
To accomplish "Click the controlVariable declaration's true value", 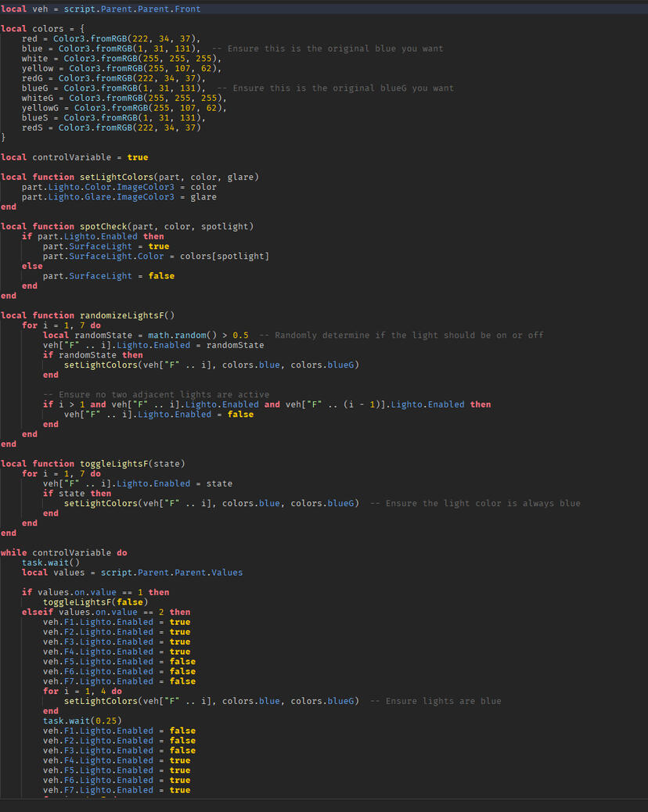I will (137, 157).
